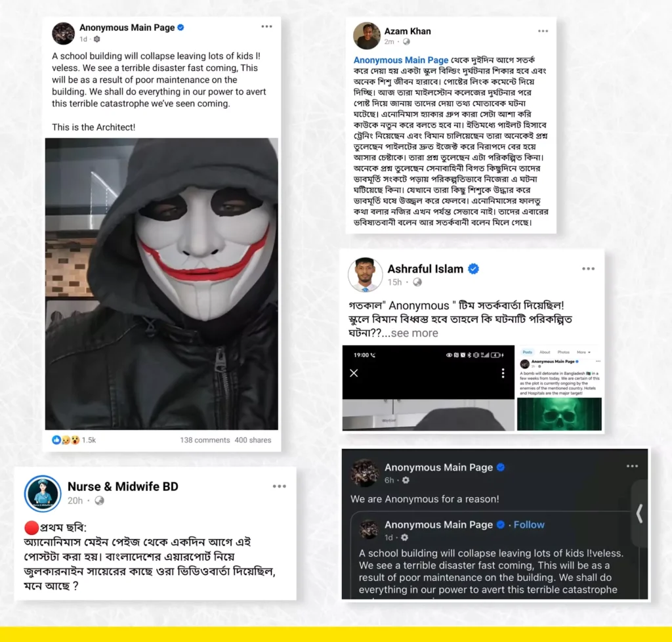The width and height of the screenshot is (672, 642).
Task: Open Anonymous Main Page link in Azam's post
Action: click(x=401, y=60)
